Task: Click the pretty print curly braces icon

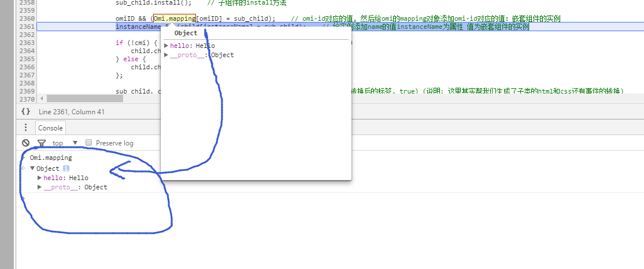Action: [25, 111]
